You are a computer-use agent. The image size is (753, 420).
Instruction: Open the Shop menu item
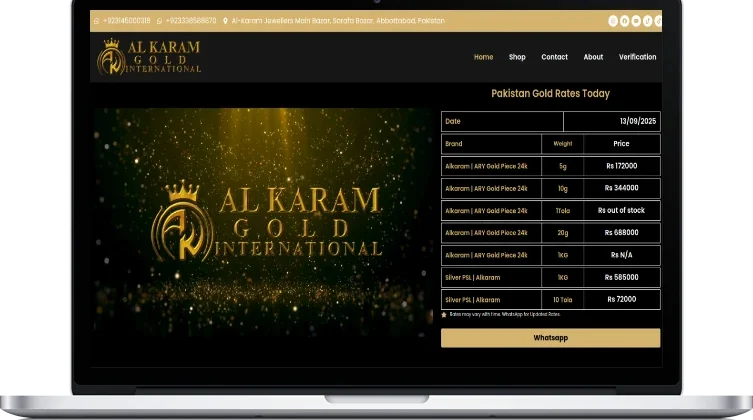click(x=517, y=57)
